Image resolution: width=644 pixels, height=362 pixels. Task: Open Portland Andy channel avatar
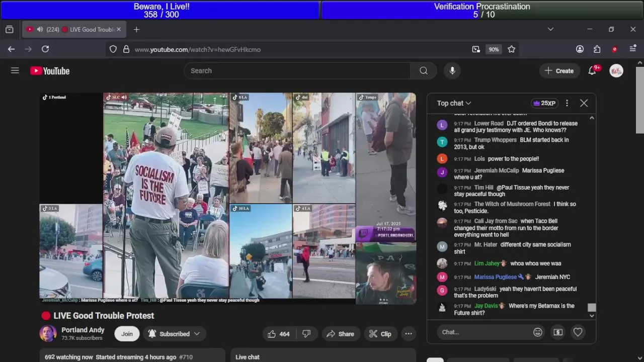click(x=48, y=333)
